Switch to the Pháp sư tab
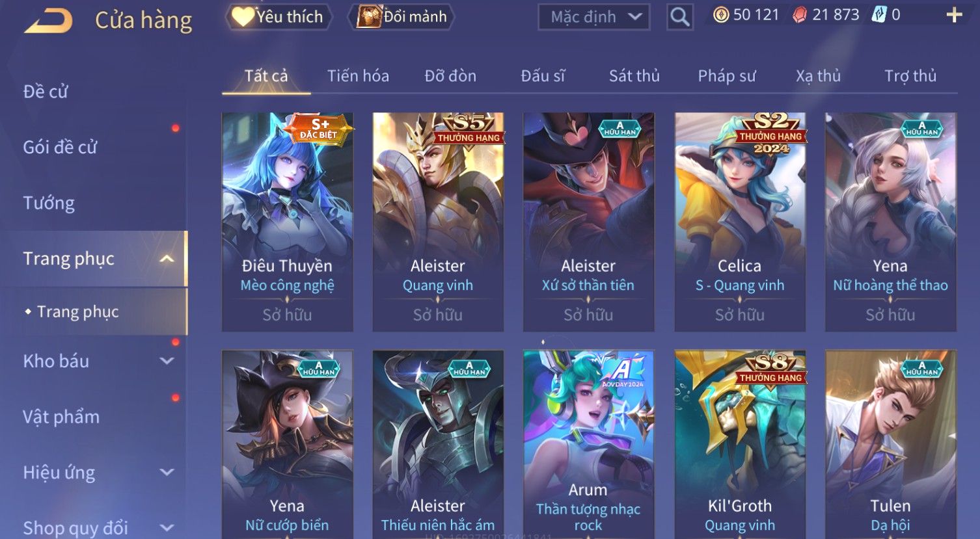 pos(727,76)
